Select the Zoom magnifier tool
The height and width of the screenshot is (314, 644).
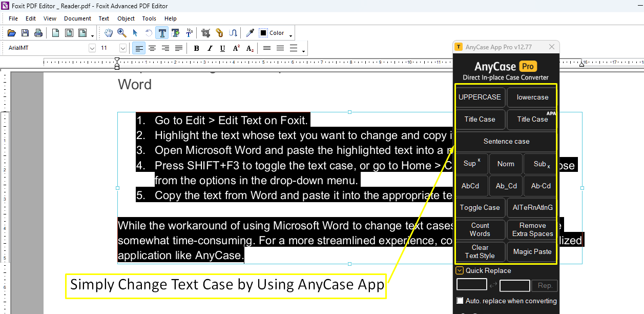122,33
